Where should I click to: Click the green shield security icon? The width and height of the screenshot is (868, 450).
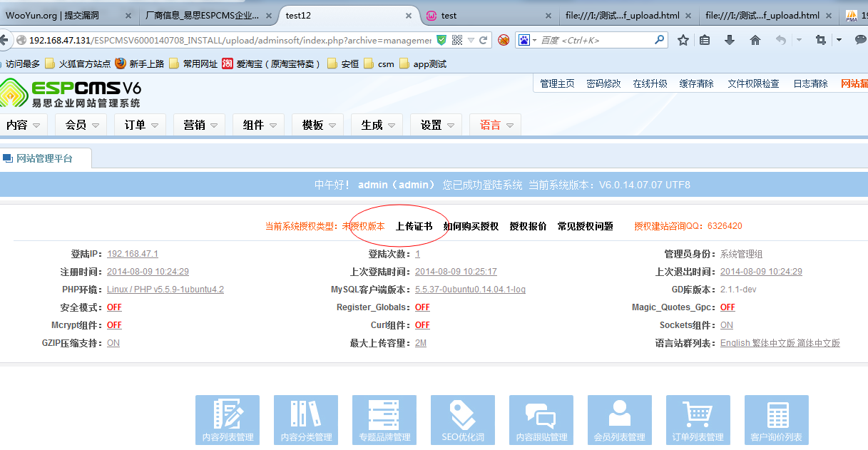pyautogui.click(x=441, y=40)
